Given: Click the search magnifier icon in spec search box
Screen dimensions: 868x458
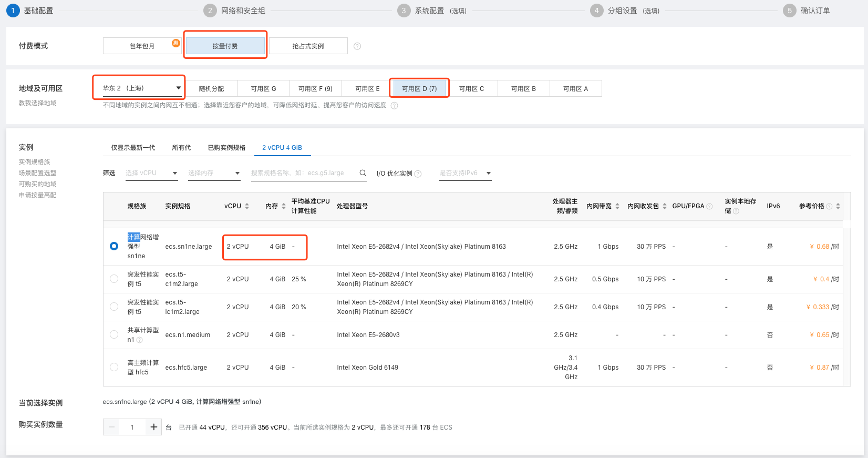Looking at the screenshot, I should (x=363, y=173).
